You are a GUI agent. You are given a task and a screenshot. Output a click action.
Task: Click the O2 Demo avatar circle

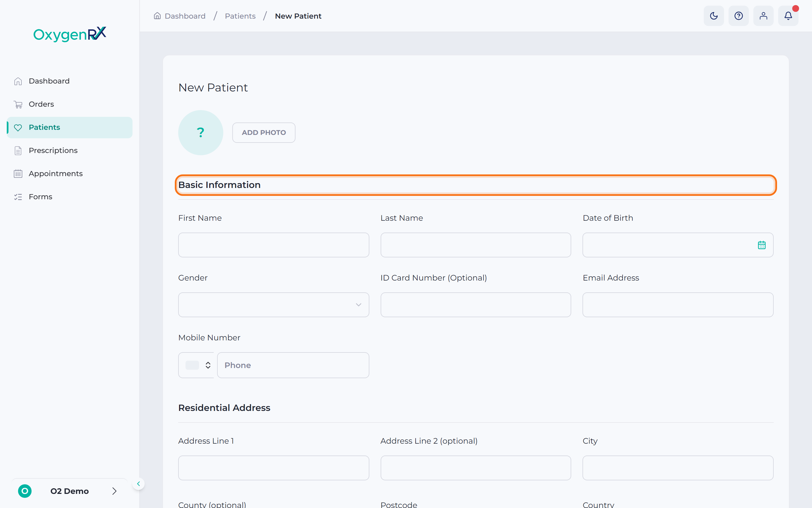pos(25,491)
